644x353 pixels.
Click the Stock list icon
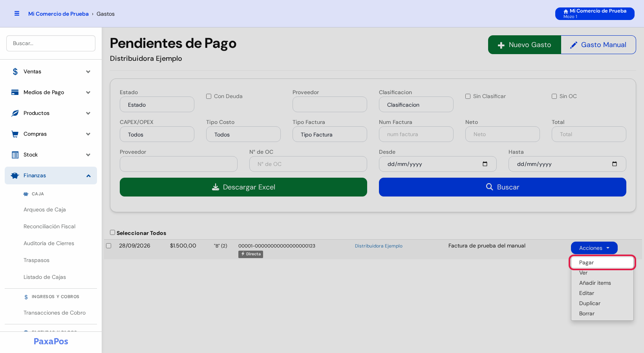pos(15,155)
